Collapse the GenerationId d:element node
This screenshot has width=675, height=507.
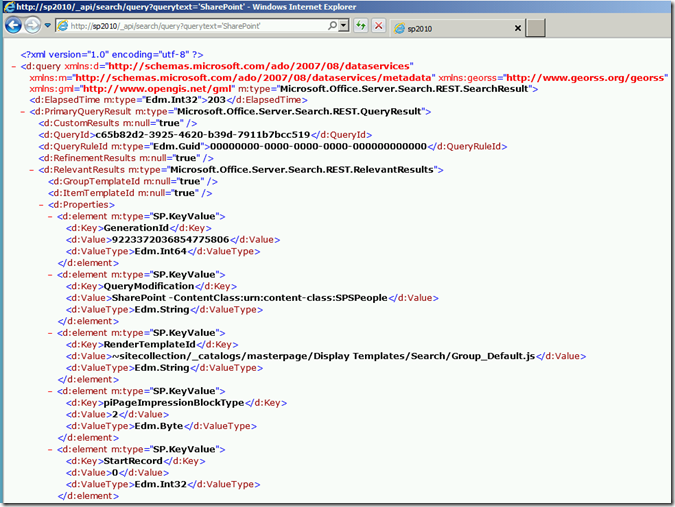pos(50,216)
